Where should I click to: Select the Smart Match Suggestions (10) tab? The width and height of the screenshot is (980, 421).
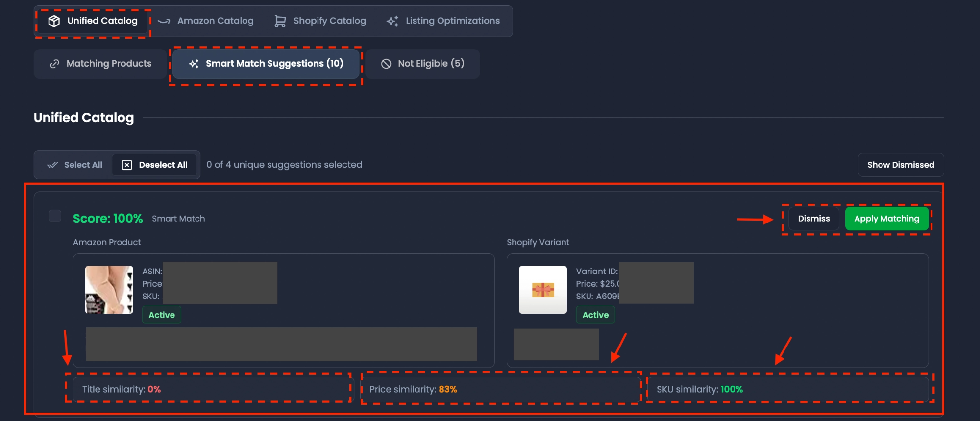[x=266, y=64]
